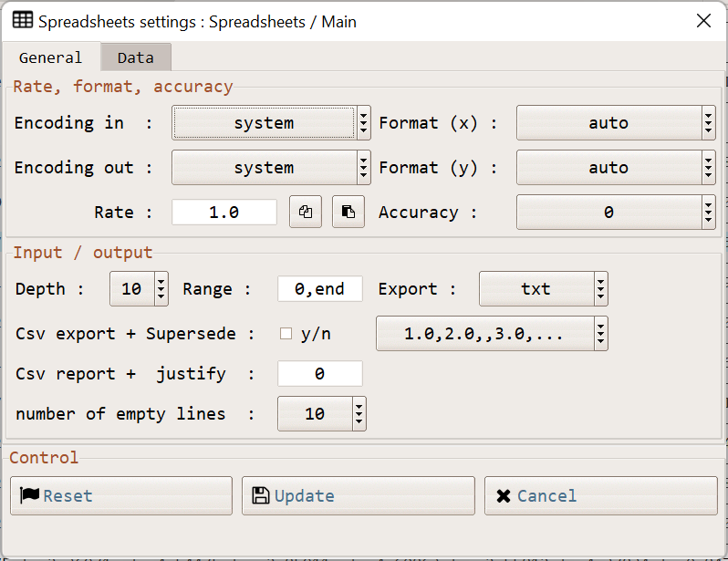
Task: Close the Spreadsheets settings dialog
Action: tap(703, 20)
